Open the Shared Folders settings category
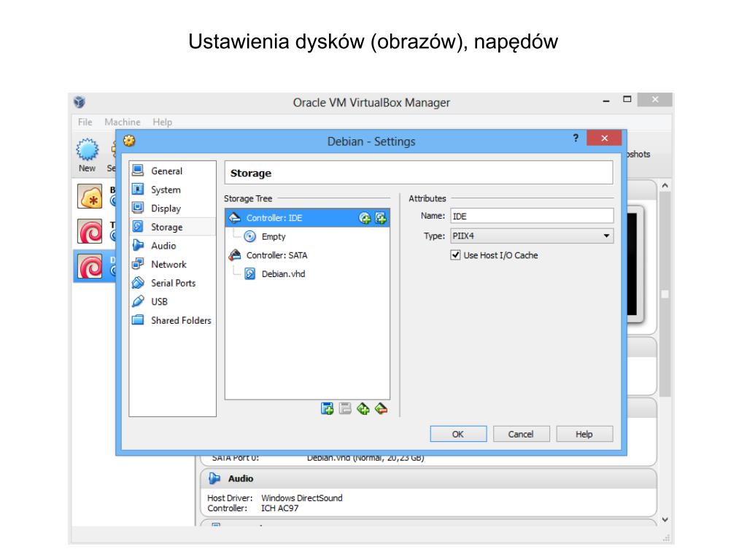Image resolution: width=747 pixels, height=560 pixels. pos(172,320)
